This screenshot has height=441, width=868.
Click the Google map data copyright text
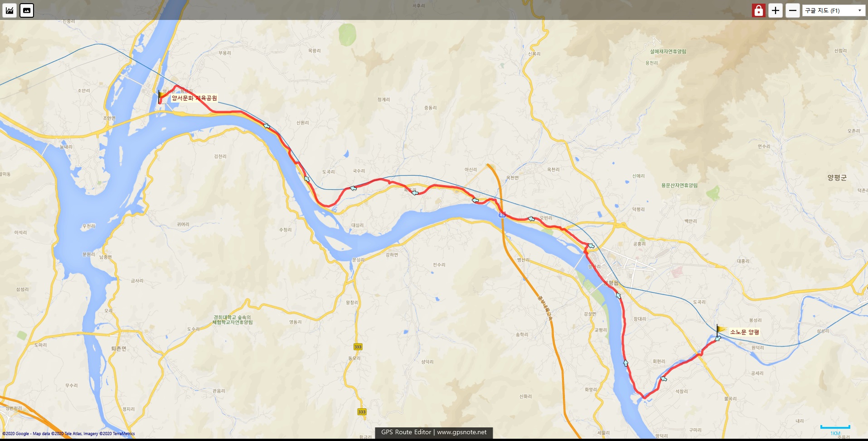click(68, 434)
